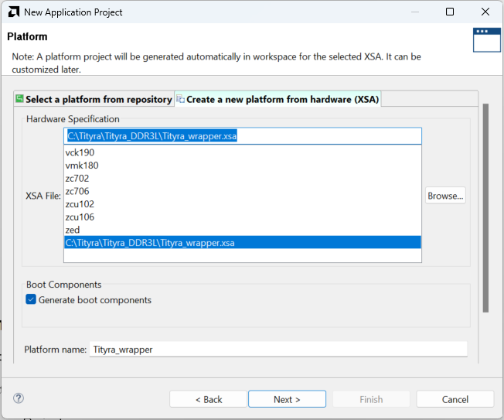The width and height of the screenshot is (504, 420).
Task: Click the vertical scrollbar on the right
Action: 485,209
